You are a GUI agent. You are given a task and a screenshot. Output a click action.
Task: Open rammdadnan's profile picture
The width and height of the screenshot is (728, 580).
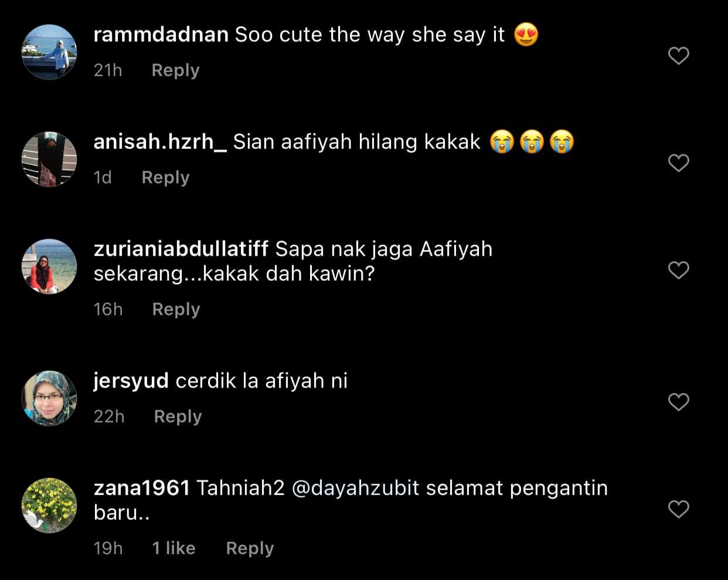point(49,52)
